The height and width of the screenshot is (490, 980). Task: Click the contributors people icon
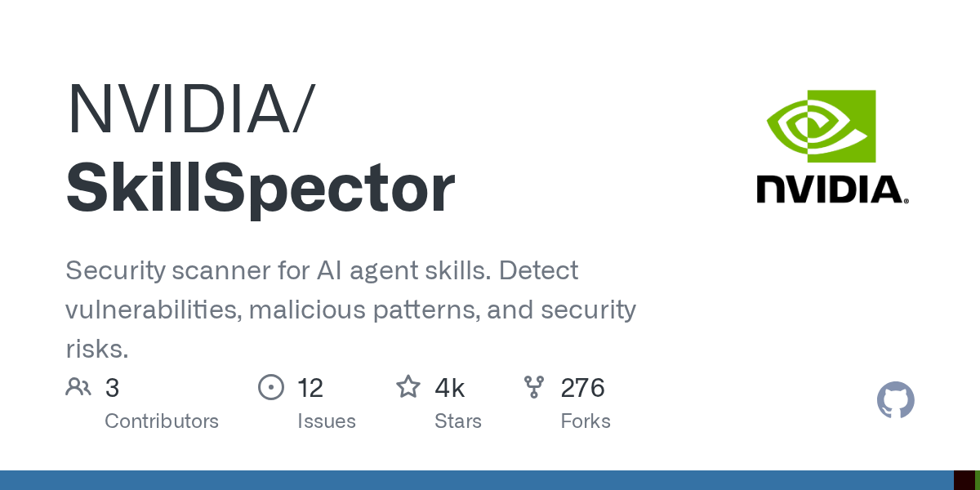coord(78,387)
